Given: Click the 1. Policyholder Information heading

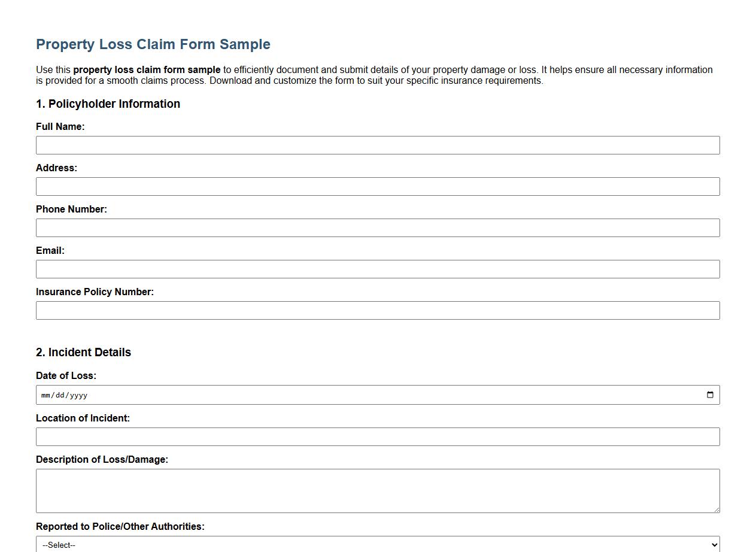Looking at the screenshot, I should [108, 104].
